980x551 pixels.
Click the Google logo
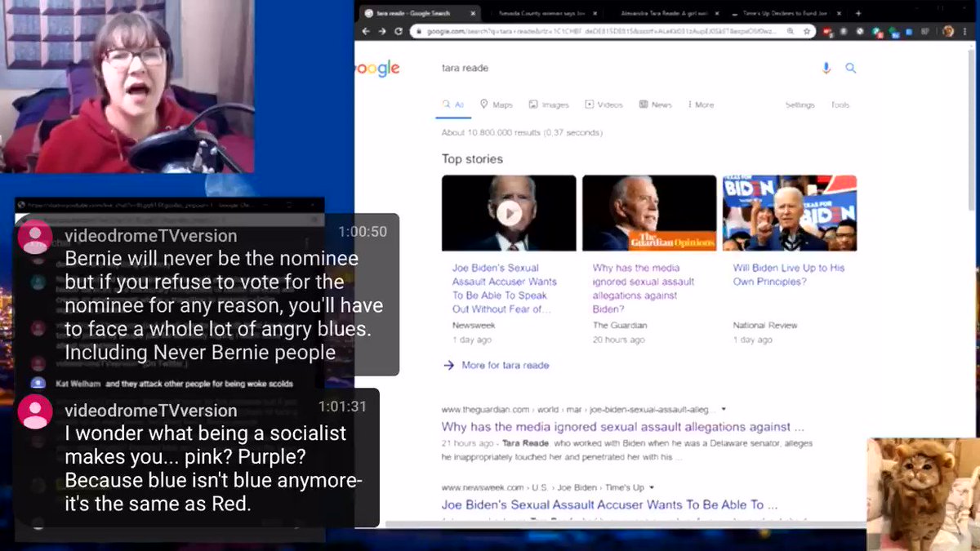tap(377, 69)
